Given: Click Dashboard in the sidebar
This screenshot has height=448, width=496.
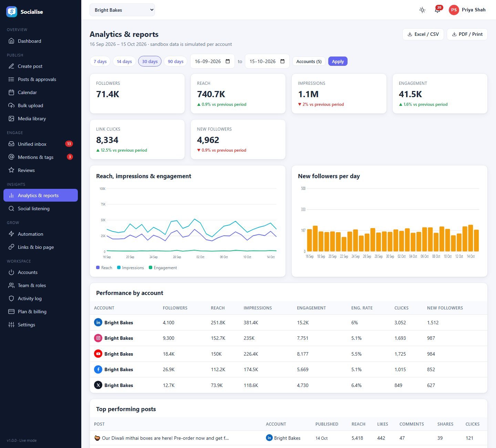Looking at the screenshot, I should tap(41, 41).
